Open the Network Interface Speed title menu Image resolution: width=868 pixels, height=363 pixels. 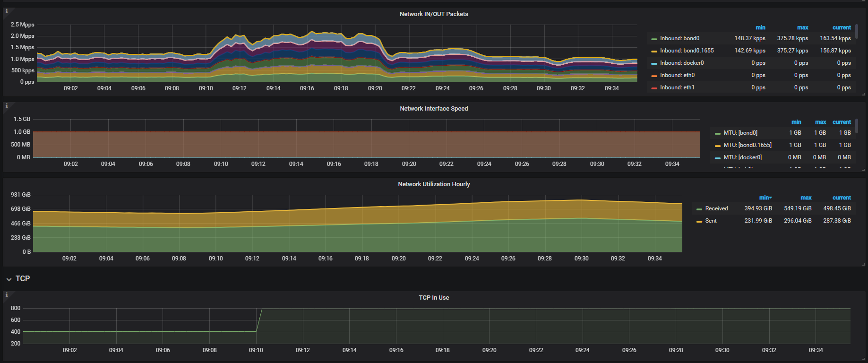point(434,109)
